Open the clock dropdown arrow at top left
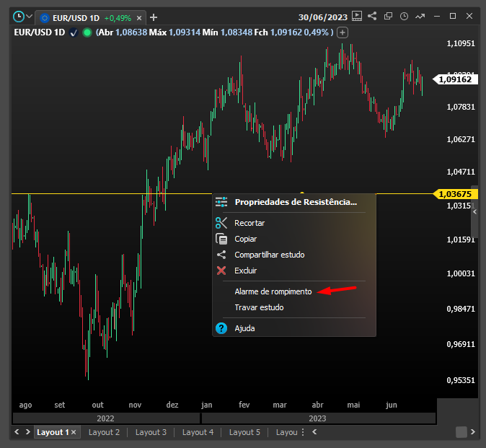Screen dimensions: 486x448 click(30, 17)
